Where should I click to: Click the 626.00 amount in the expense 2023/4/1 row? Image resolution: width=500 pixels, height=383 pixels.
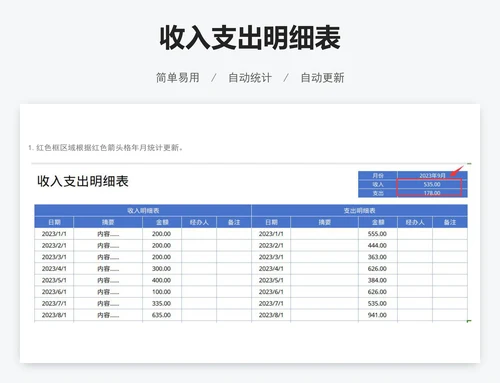coord(377,269)
